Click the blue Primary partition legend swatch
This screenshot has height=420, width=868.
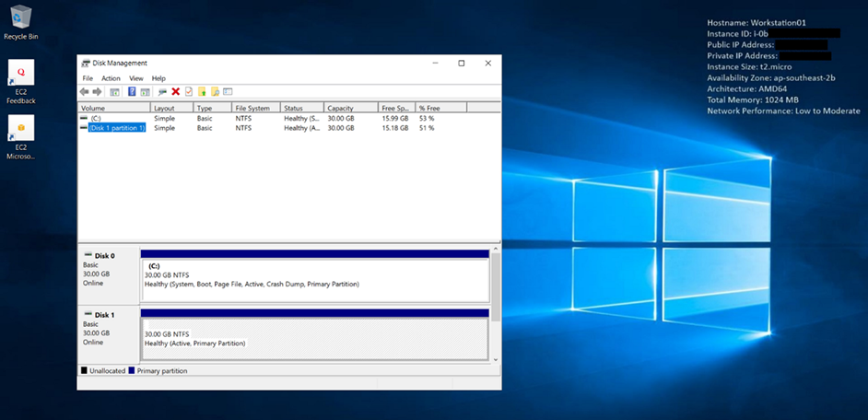(x=132, y=371)
